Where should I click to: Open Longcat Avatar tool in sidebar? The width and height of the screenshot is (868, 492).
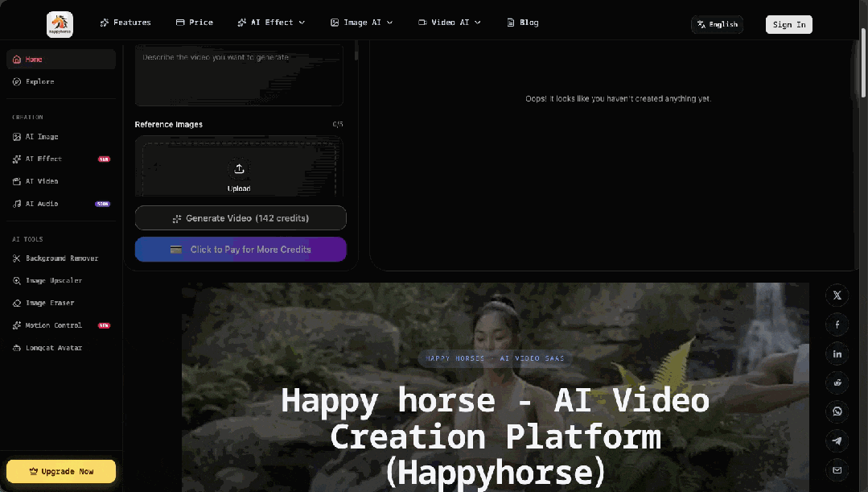[61, 348]
